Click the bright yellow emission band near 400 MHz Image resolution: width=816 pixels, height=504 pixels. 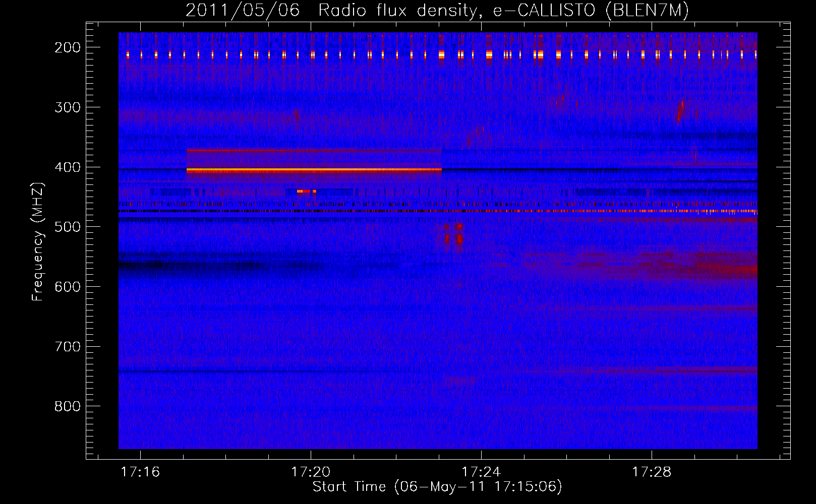point(314,171)
